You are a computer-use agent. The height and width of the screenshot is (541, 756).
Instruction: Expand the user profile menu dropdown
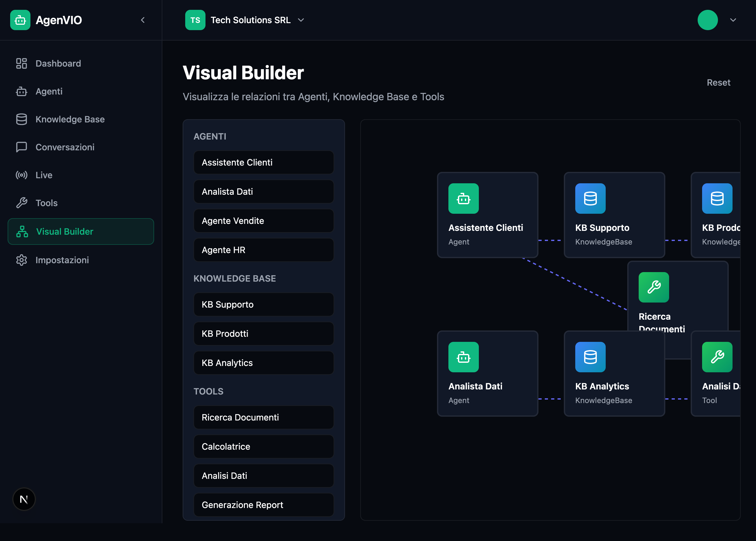733,20
